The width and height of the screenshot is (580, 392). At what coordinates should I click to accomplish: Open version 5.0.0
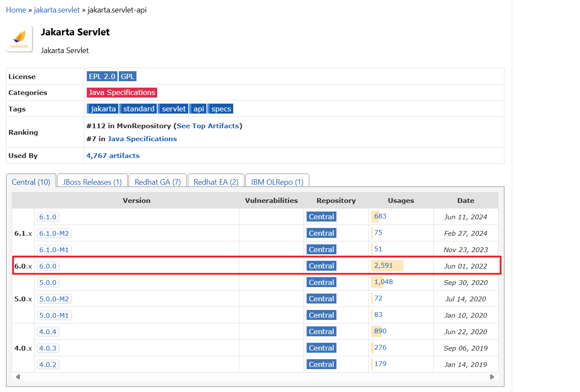click(x=48, y=283)
